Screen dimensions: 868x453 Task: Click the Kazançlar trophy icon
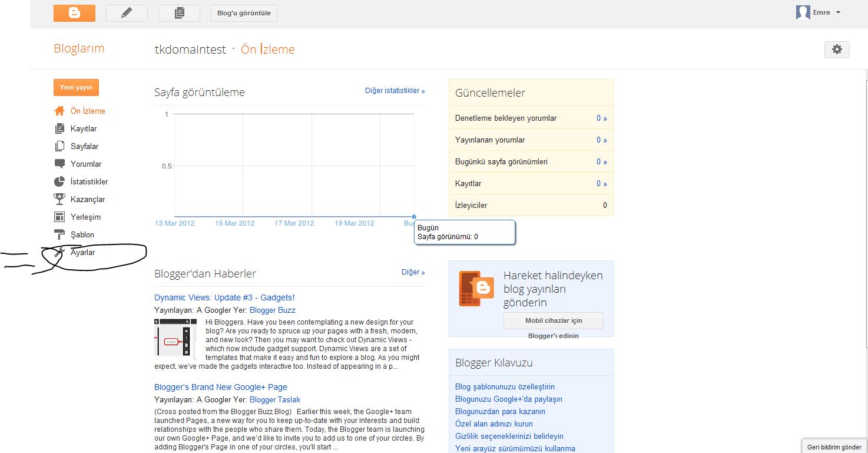tap(59, 199)
